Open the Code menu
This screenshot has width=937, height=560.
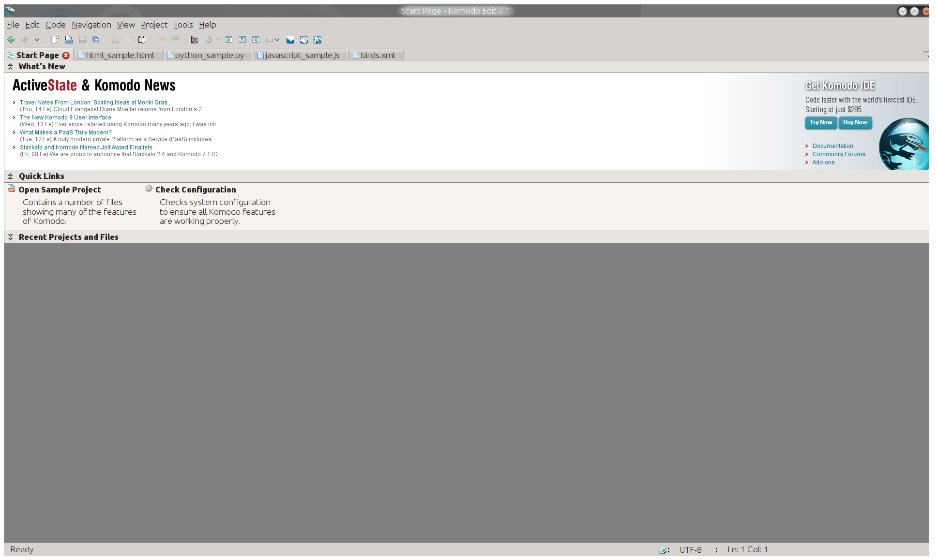coord(55,25)
